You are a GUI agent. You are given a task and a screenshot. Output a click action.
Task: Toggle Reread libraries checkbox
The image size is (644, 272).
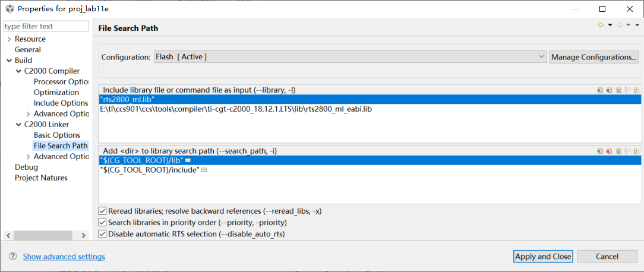(103, 211)
